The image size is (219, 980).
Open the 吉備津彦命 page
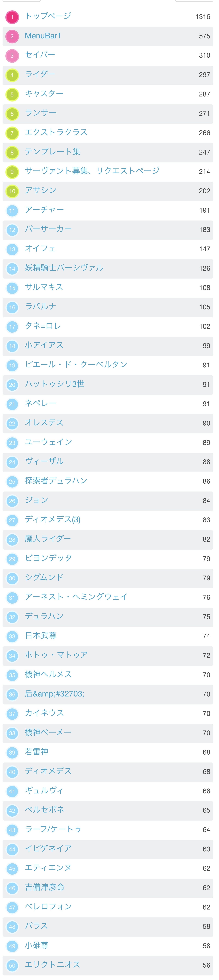[x=45, y=887]
